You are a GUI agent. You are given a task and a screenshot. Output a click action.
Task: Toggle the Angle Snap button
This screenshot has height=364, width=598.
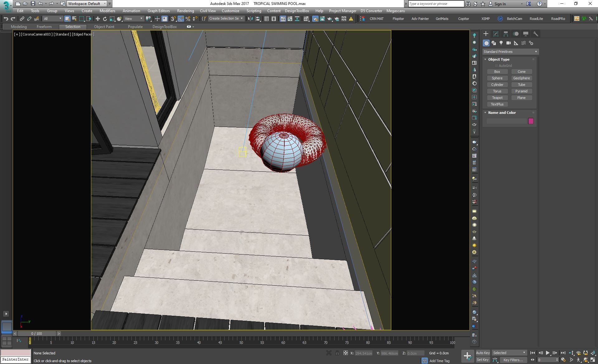tap(181, 19)
